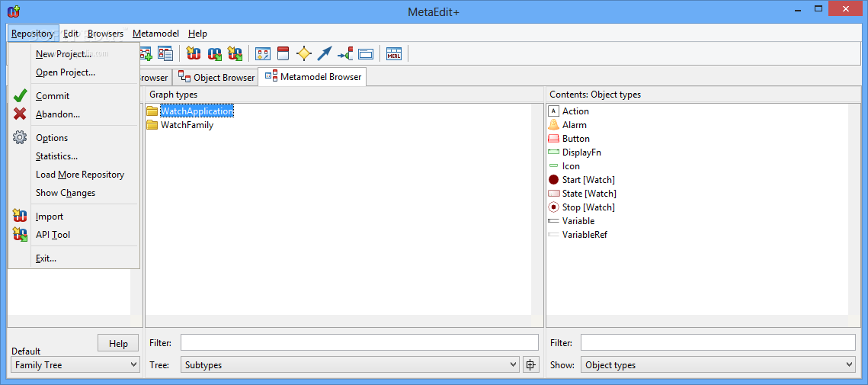Open the Help menu in menu bar

(x=197, y=34)
